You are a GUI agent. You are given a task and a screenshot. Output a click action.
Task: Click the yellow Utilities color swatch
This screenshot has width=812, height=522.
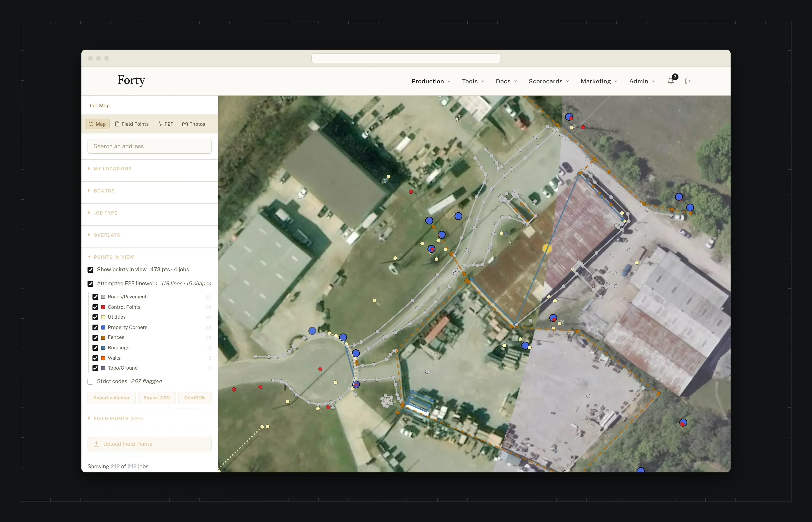[103, 317]
